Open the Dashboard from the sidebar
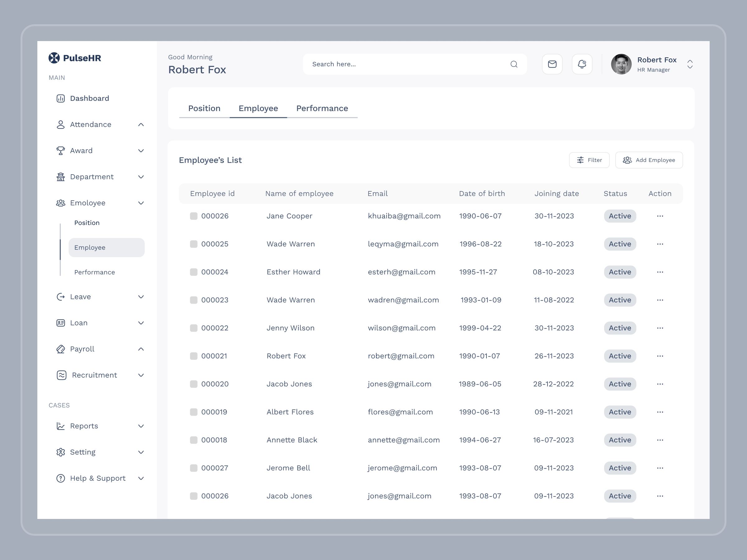Image resolution: width=747 pixels, height=560 pixels. coord(89,98)
